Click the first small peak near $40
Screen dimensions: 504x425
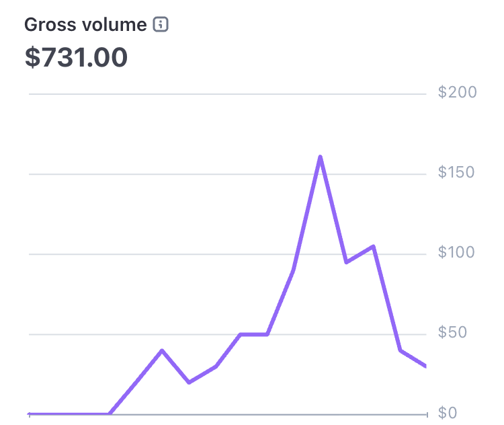pyautogui.click(x=162, y=350)
